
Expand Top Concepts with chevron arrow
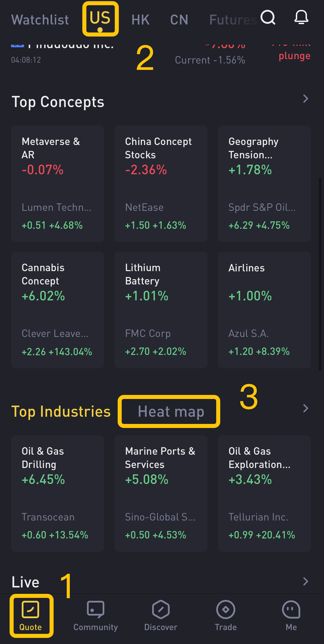point(305,99)
